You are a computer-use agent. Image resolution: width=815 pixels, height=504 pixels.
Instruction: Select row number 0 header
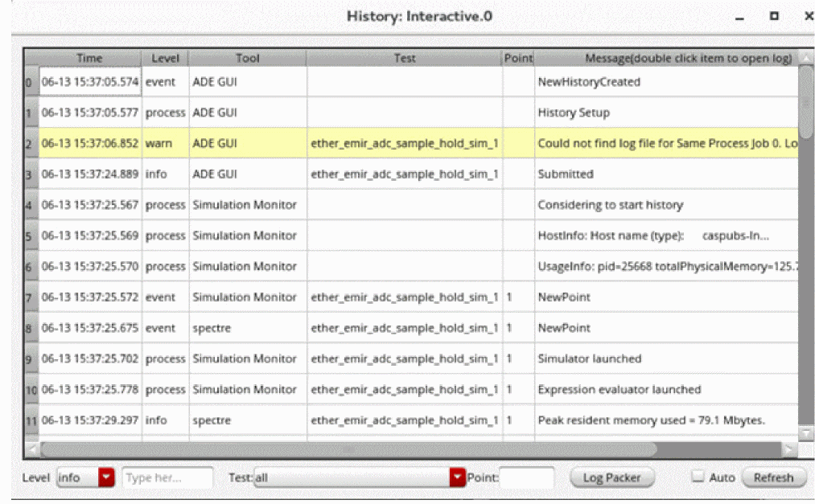coord(31,82)
